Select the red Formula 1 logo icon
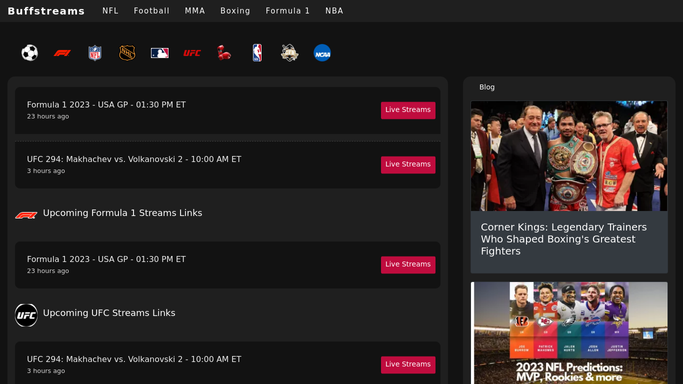The width and height of the screenshot is (683, 384). click(62, 53)
